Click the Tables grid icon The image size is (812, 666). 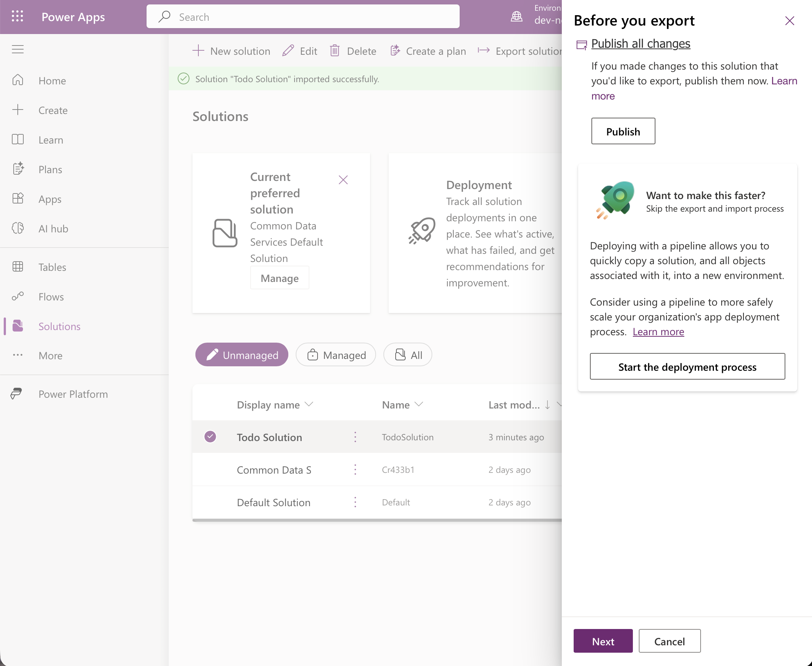pyautogui.click(x=18, y=266)
